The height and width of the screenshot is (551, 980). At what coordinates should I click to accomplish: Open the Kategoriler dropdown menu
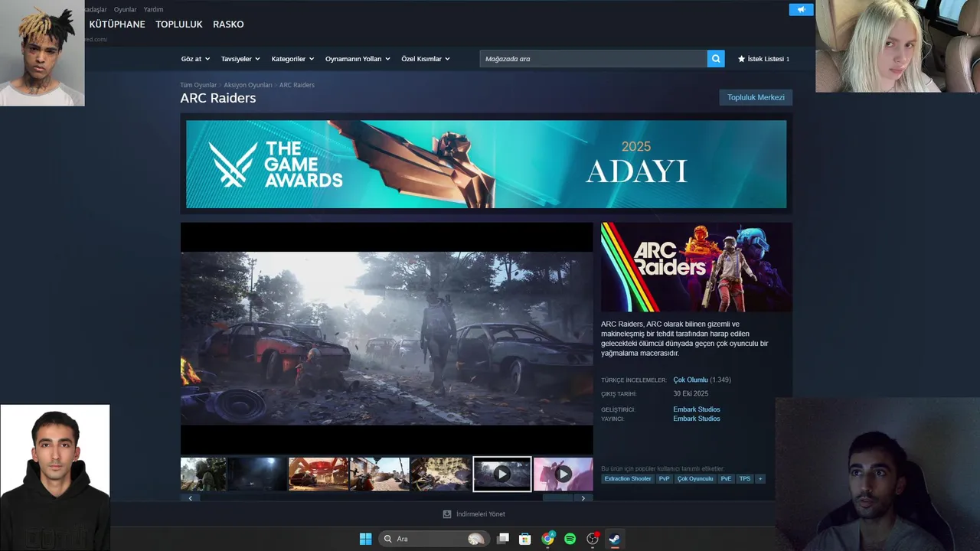click(x=292, y=59)
